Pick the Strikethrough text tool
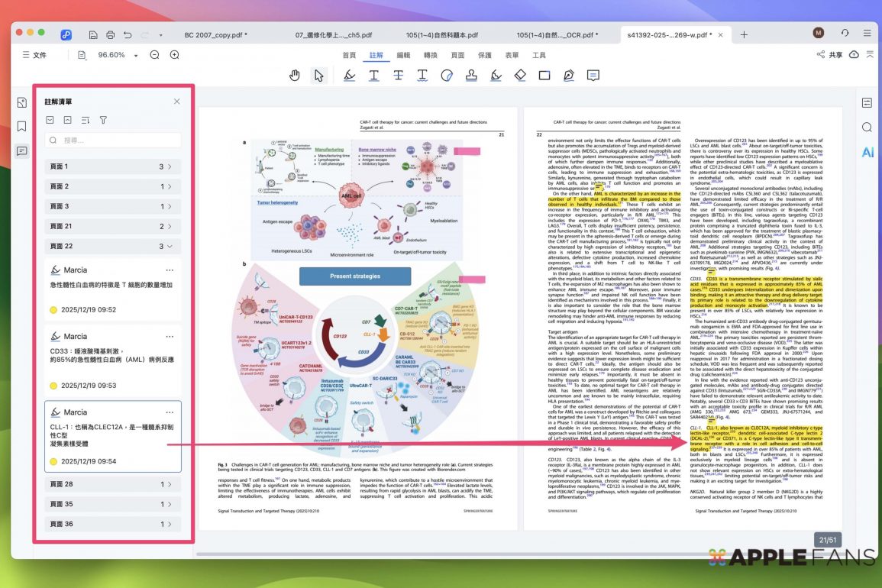 click(x=398, y=75)
